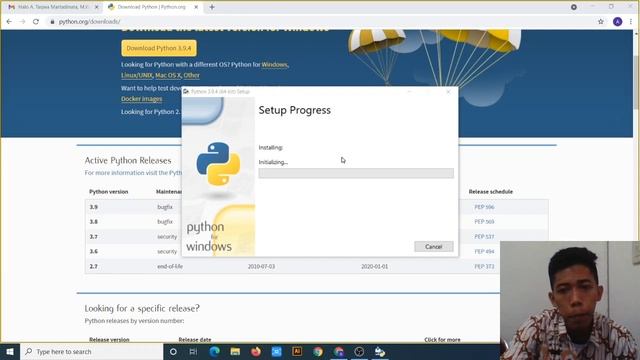Click the Active Python Releases heading

point(128,160)
